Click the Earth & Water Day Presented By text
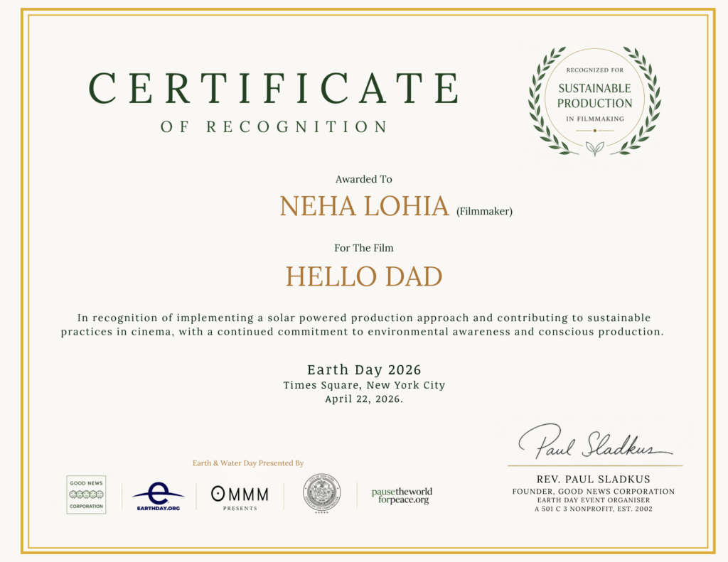The height and width of the screenshot is (562, 728). coord(248,463)
